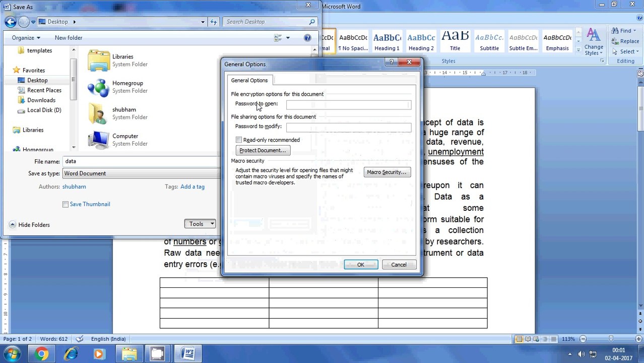Viewport: 644px width, 363px height.
Task: Select Downloads in navigation pane
Action: coord(41,100)
